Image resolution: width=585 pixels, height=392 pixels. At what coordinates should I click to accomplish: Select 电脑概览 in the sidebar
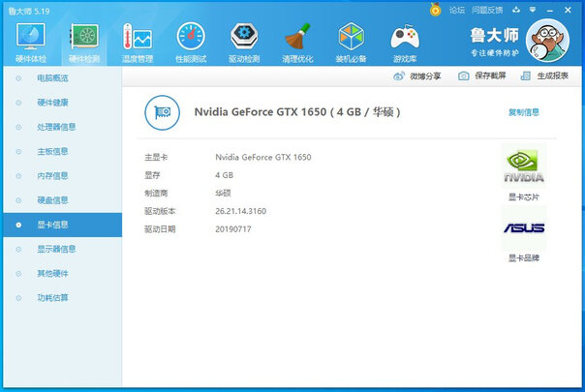52,77
